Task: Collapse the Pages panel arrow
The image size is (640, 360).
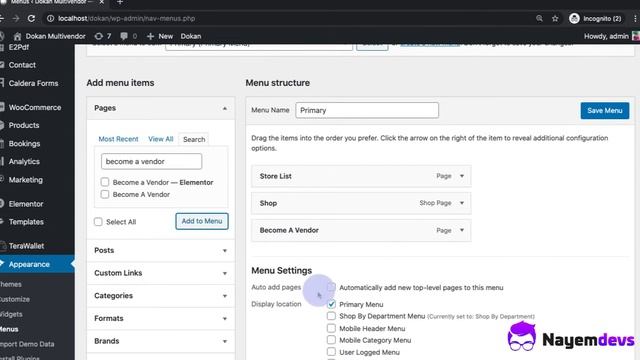Action: click(224, 108)
